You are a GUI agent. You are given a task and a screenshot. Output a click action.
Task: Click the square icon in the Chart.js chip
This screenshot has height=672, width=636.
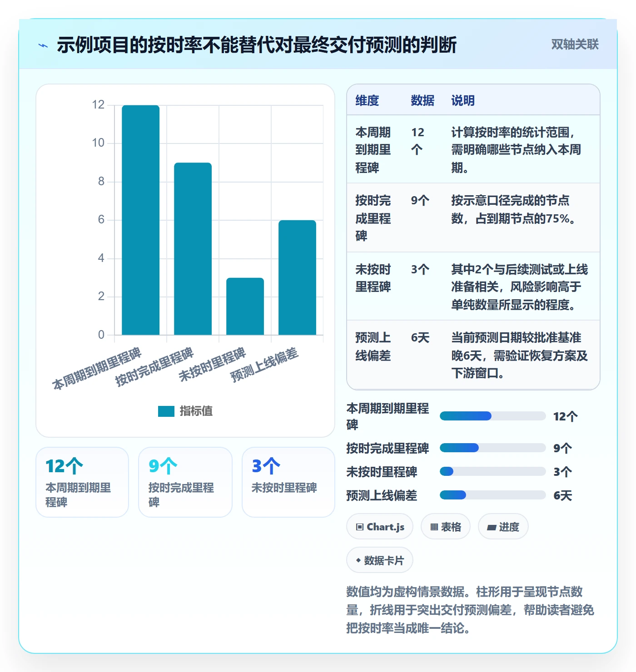pos(360,527)
